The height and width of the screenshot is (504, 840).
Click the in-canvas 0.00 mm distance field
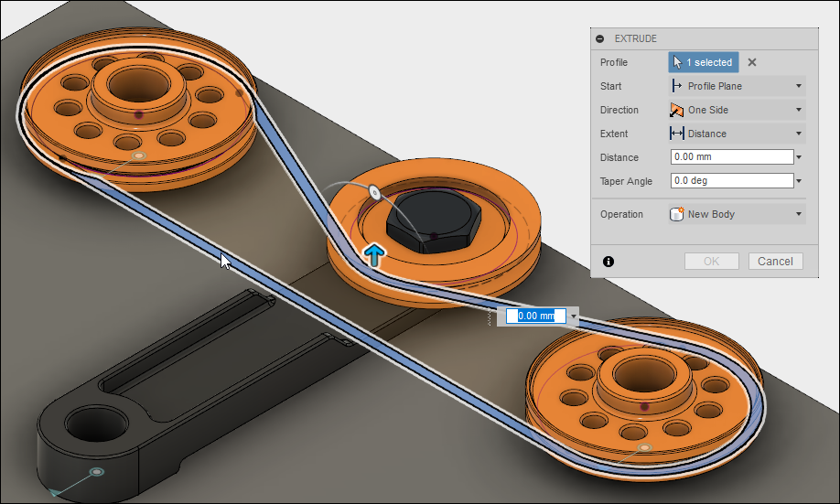[535, 316]
